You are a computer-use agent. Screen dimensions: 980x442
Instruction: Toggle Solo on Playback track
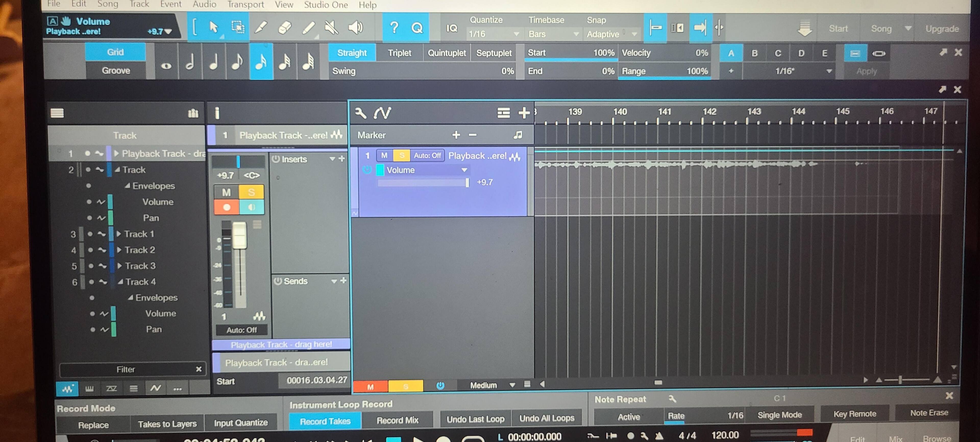(401, 155)
